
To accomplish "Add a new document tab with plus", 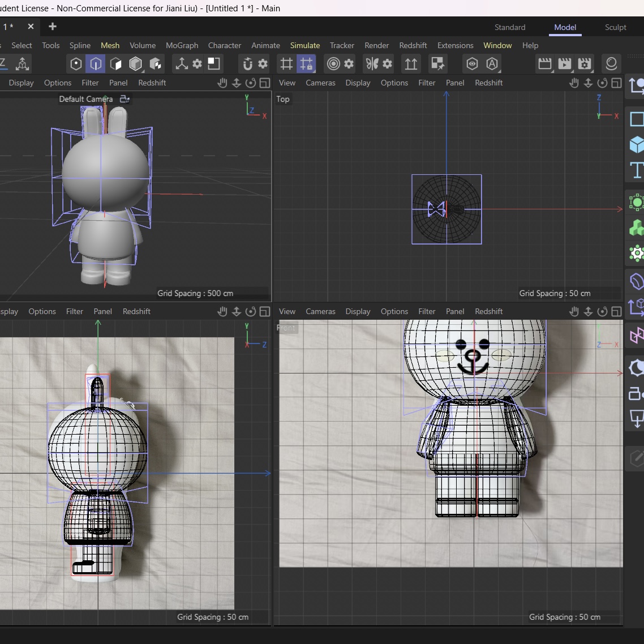I will coord(52,27).
